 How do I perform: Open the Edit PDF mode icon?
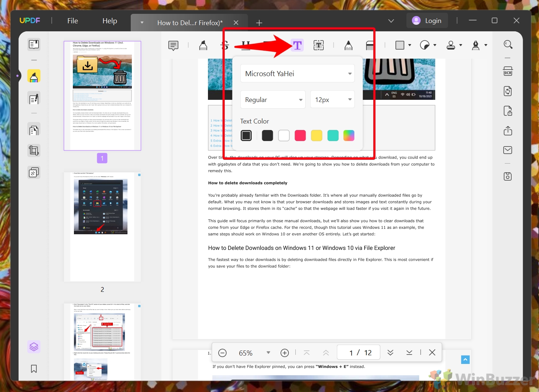click(x=34, y=99)
